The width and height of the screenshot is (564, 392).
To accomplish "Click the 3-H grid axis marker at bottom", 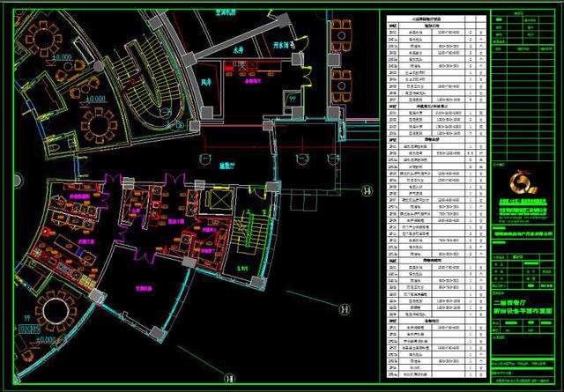I will click(227, 379).
